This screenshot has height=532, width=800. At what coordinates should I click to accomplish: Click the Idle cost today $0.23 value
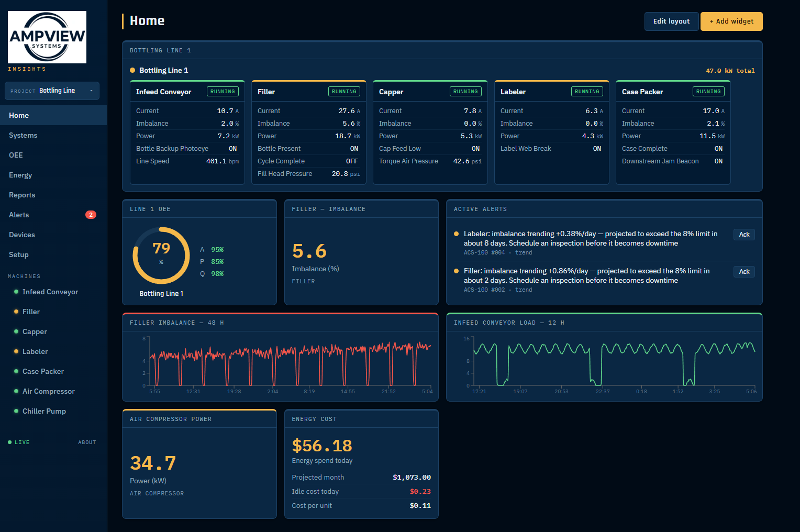pyautogui.click(x=420, y=492)
